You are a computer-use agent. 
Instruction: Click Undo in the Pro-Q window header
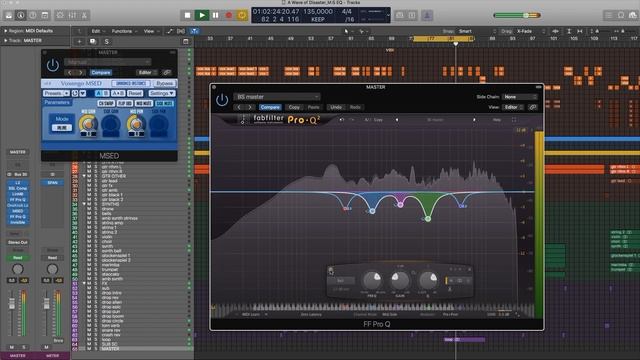coord(336,107)
